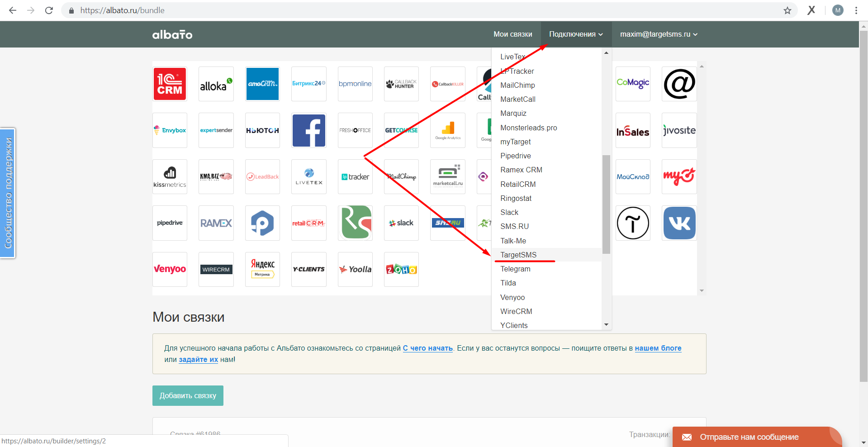
Task: Select the ZOHO logo tile
Action: coord(401,269)
